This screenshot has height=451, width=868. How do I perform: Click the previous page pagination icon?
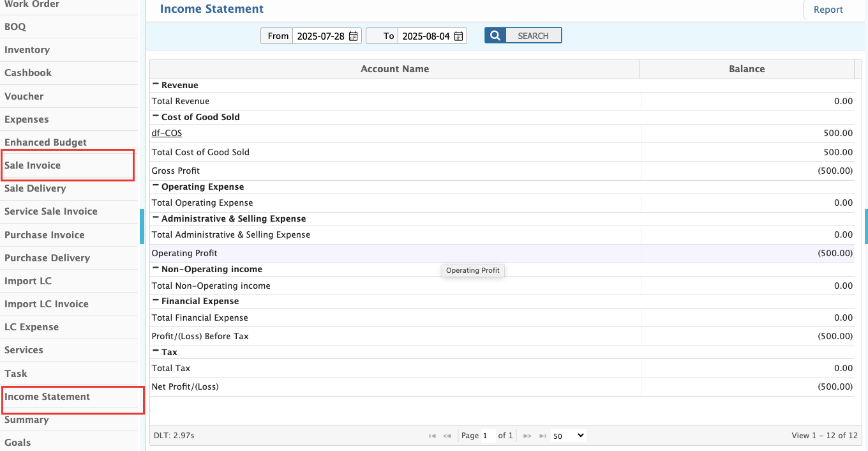pyautogui.click(x=447, y=436)
